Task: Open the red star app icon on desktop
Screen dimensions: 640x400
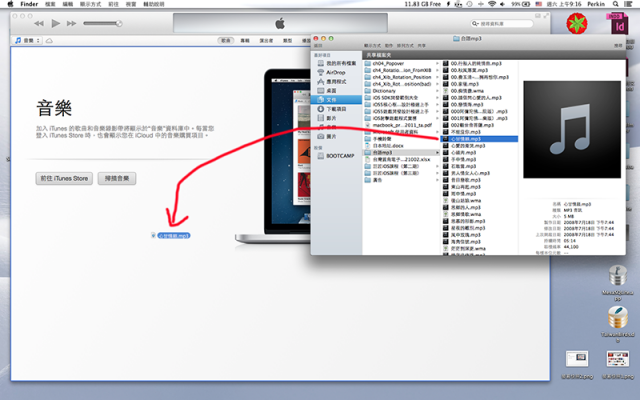Action: (x=577, y=23)
